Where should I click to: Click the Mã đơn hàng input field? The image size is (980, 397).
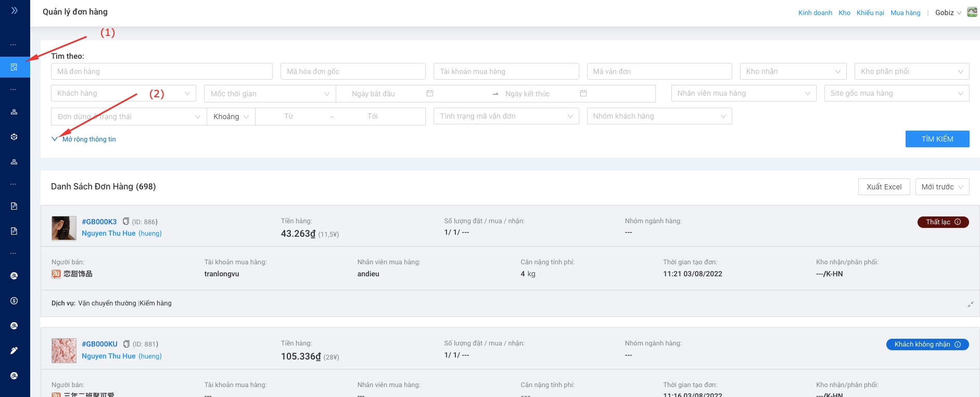tap(161, 71)
